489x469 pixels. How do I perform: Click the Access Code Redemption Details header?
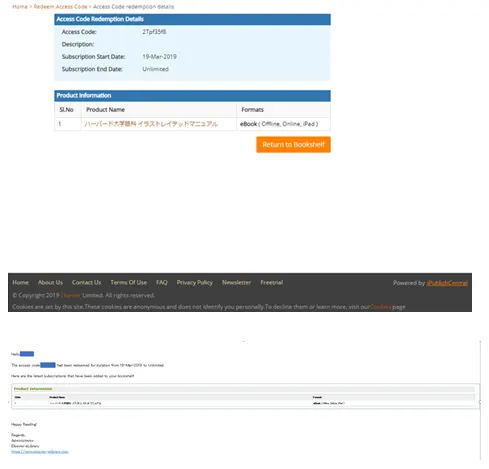pyautogui.click(x=192, y=19)
